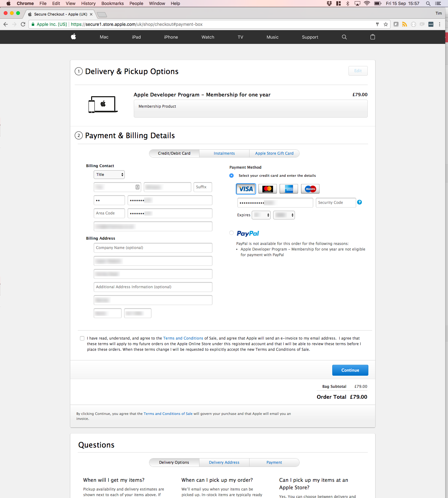448x498 pixels.
Task: Click the Edit button for Delivery options
Action: [358, 71]
